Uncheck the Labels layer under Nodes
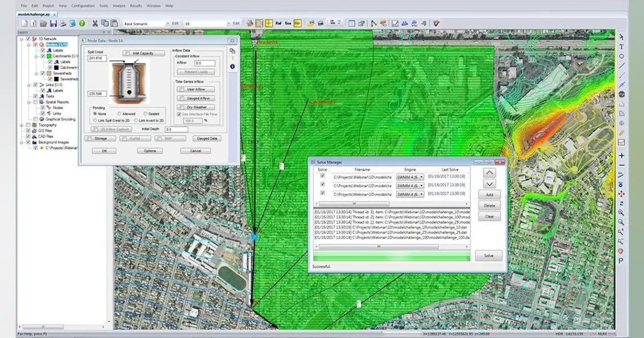 pos(44,50)
